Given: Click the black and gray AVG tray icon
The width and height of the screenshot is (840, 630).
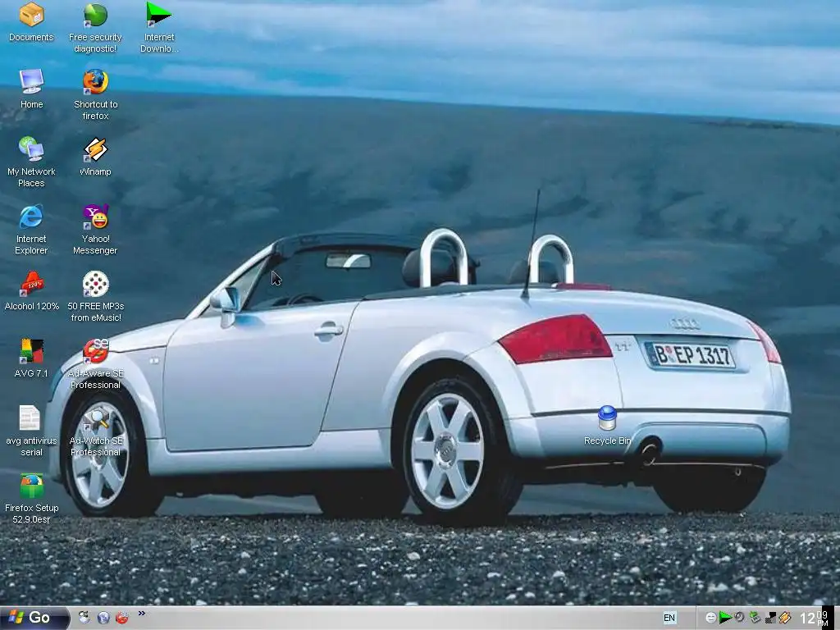Looking at the screenshot, I should [770, 618].
